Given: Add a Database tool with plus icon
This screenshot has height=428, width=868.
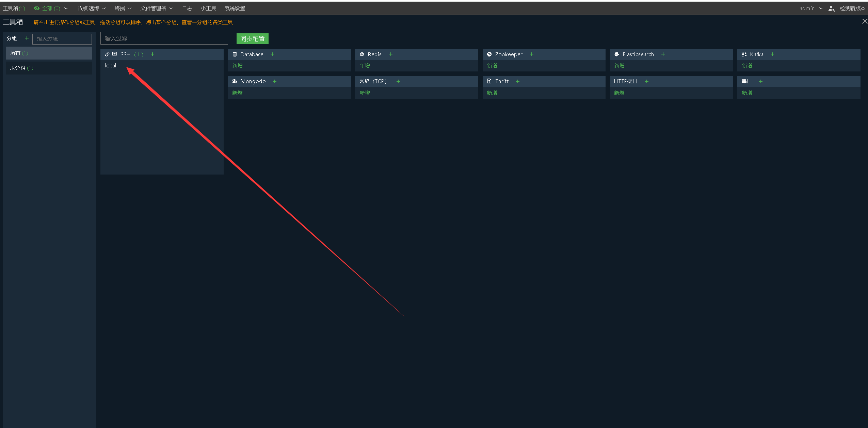Looking at the screenshot, I should coord(272,54).
